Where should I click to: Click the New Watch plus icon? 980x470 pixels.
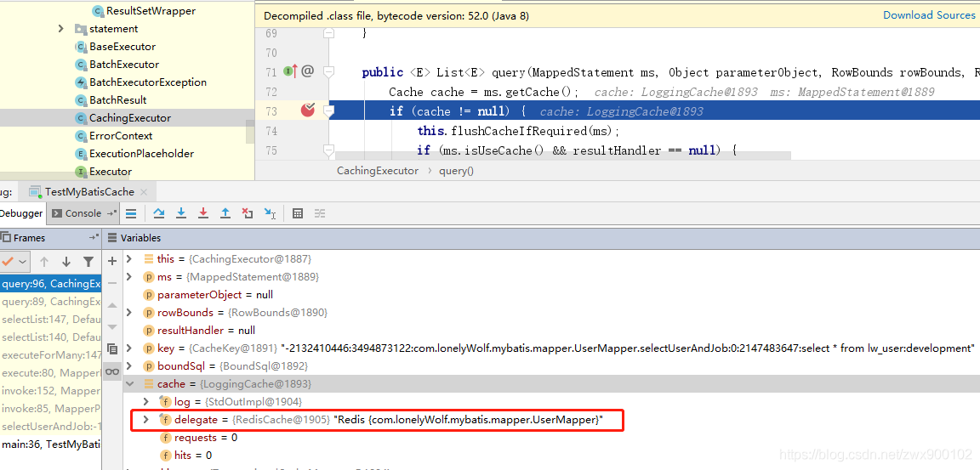[x=112, y=261]
